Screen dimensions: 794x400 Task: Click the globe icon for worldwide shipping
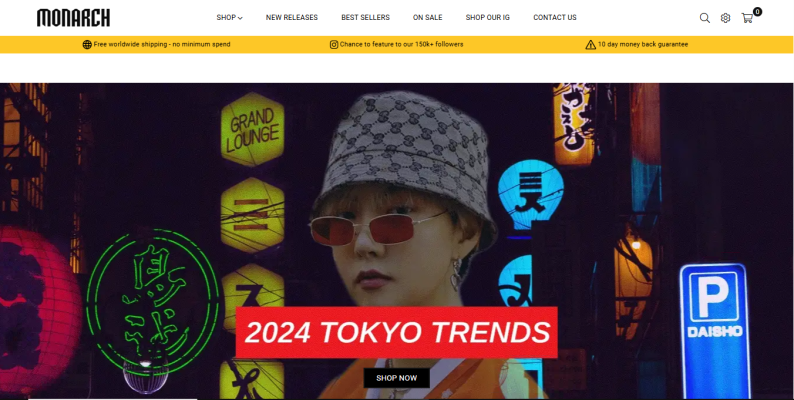coord(87,45)
